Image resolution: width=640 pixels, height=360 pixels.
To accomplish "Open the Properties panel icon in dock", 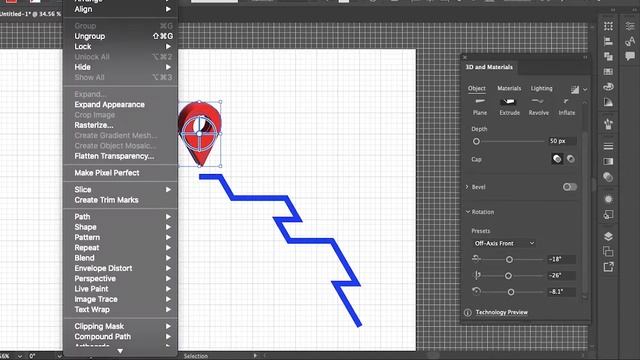I will pyautogui.click(x=630, y=26).
